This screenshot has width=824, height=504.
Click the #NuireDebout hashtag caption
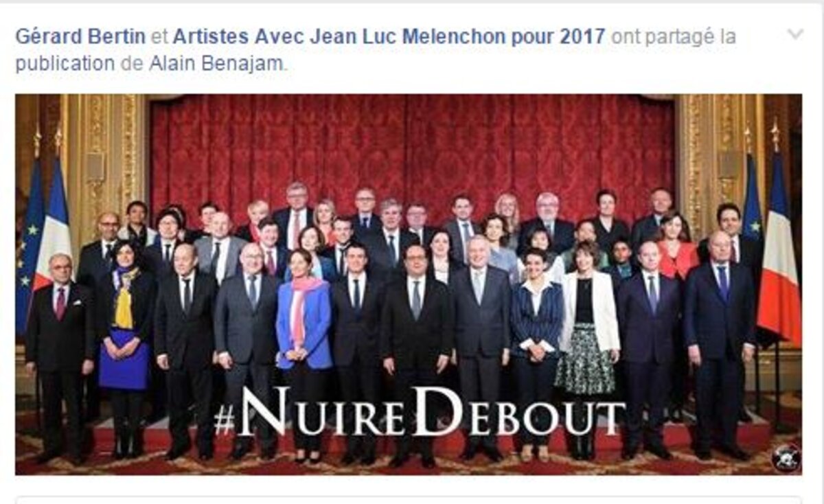[x=419, y=411]
